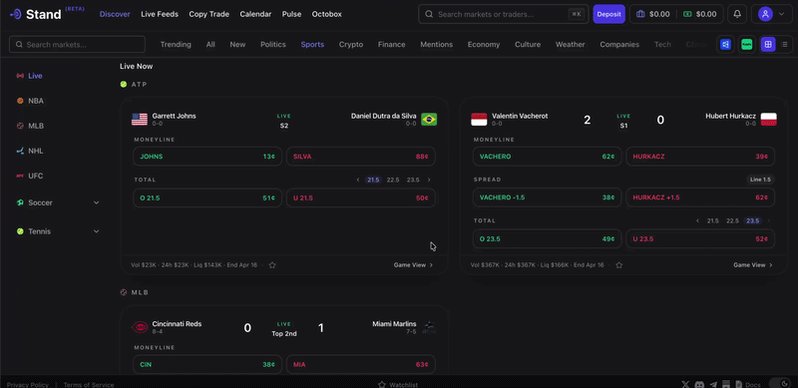
Task: Open the notifications bell
Action: (737, 14)
